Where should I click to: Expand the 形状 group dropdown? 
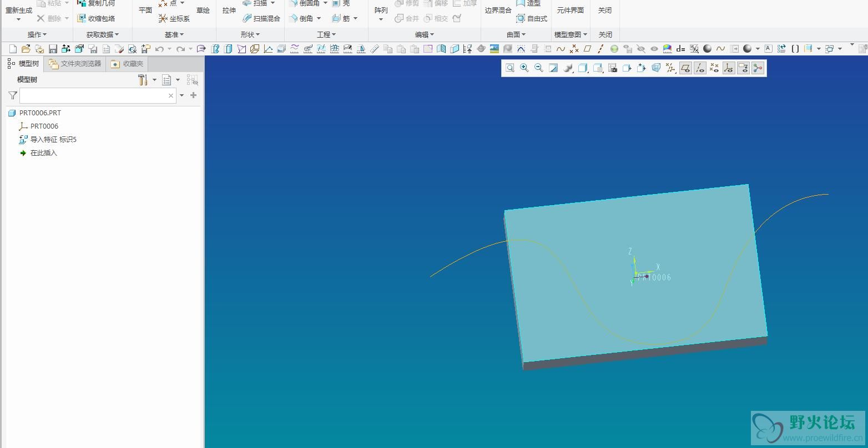tap(250, 34)
